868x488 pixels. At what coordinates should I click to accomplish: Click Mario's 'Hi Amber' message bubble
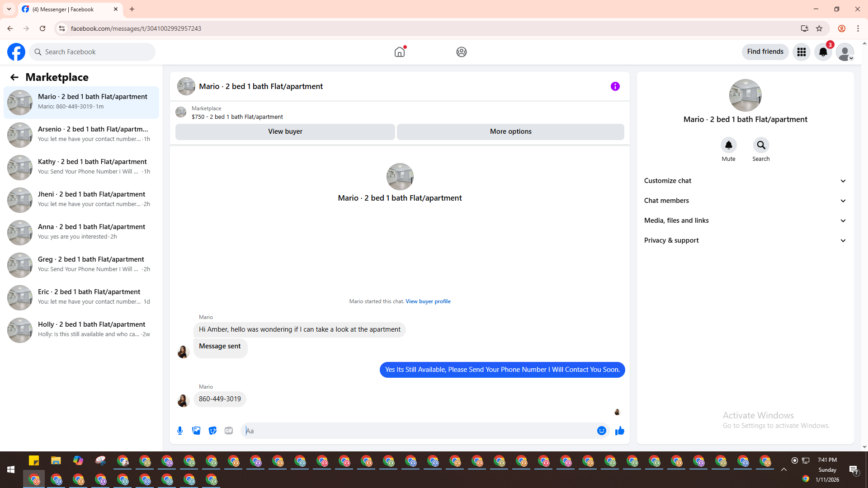coord(299,329)
